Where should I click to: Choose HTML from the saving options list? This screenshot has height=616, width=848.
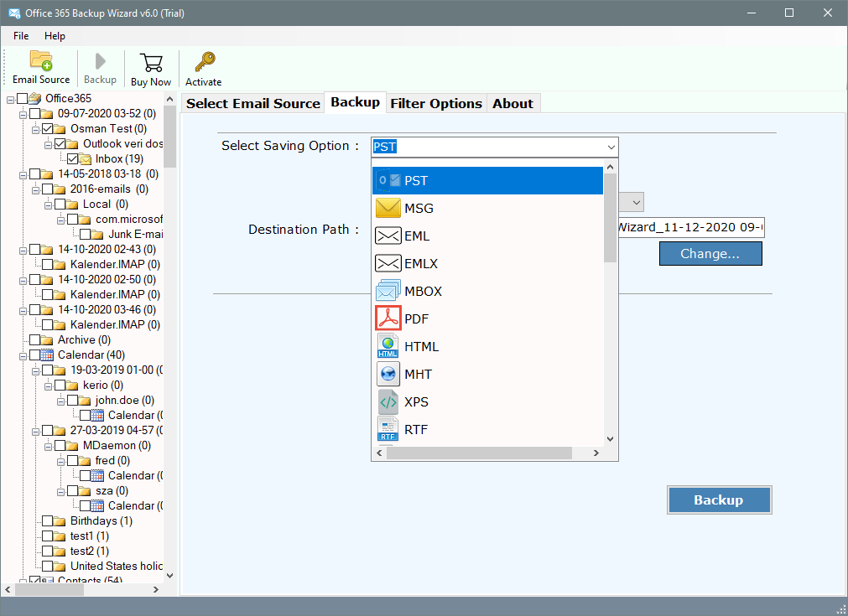[x=488, y=346]
